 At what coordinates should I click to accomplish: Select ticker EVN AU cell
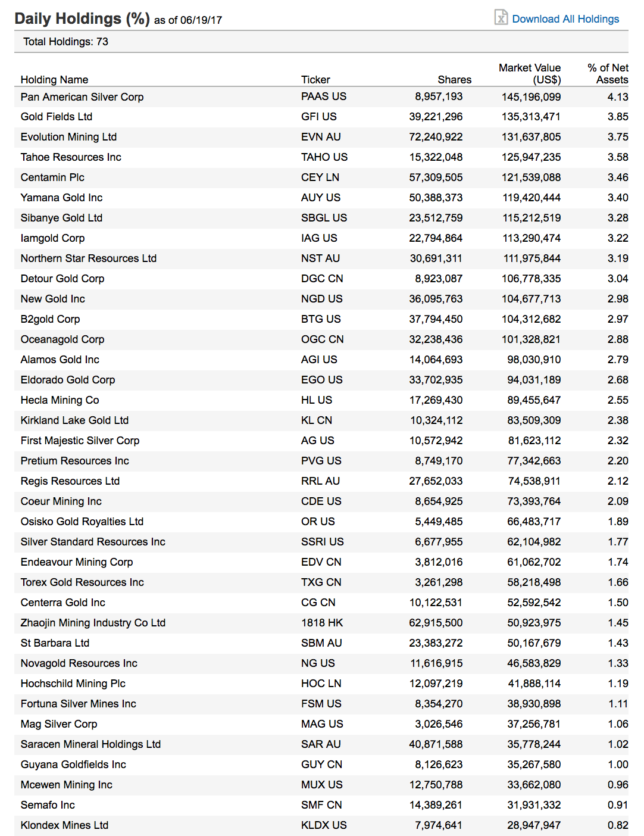(321, 137)
